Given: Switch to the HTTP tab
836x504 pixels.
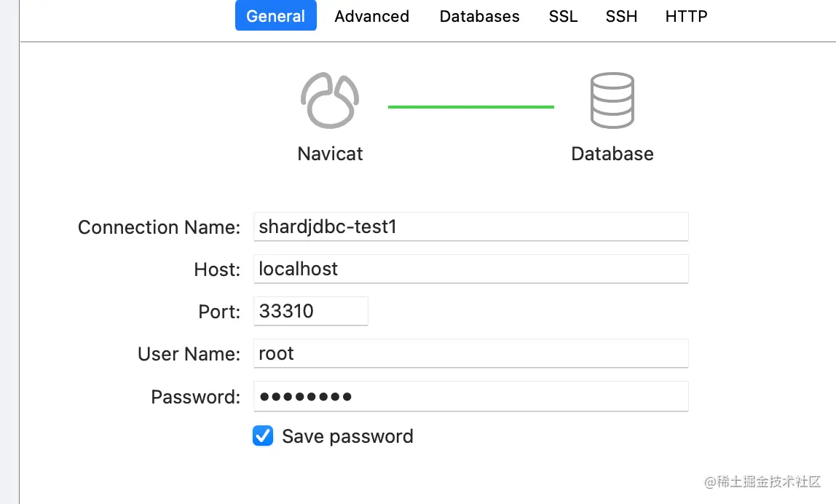Looking at the screenshot, I should point(686,16).
